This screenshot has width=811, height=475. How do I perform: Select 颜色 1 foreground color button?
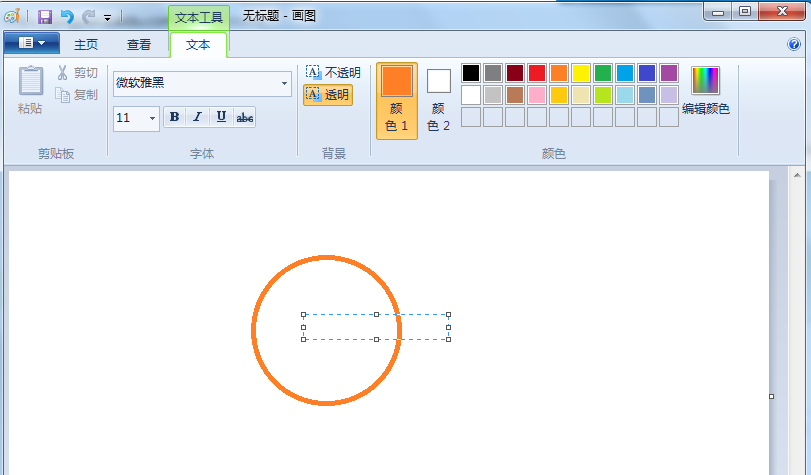pos(397,101)
